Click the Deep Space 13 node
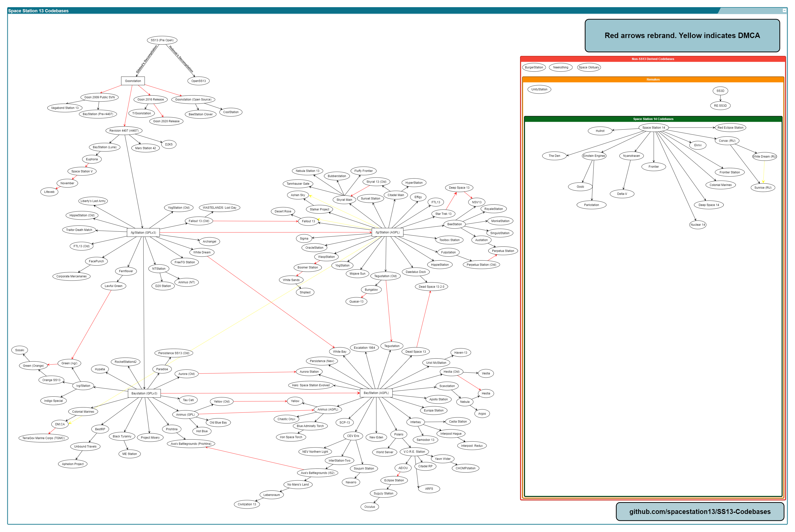This screenshot has height=532, width=795. pyautogui.click(x=459, y=188)
